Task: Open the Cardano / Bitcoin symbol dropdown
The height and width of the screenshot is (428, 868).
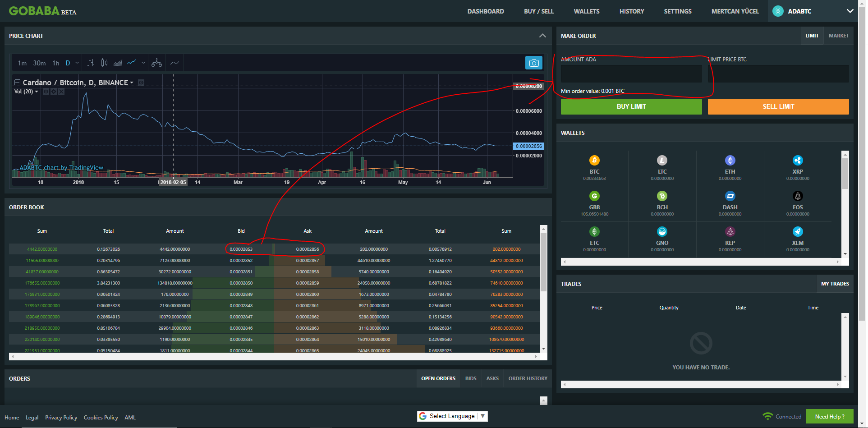Action: pos(132,83)
